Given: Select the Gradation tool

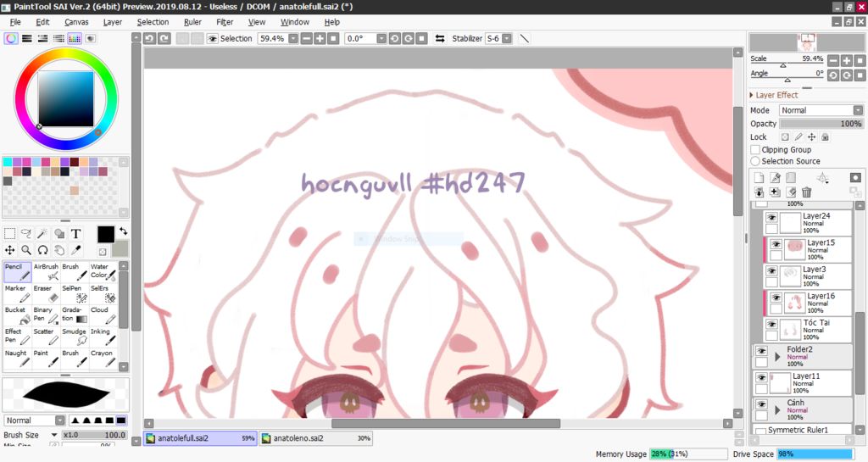Looking at the screenshot, I should (75, 314).
